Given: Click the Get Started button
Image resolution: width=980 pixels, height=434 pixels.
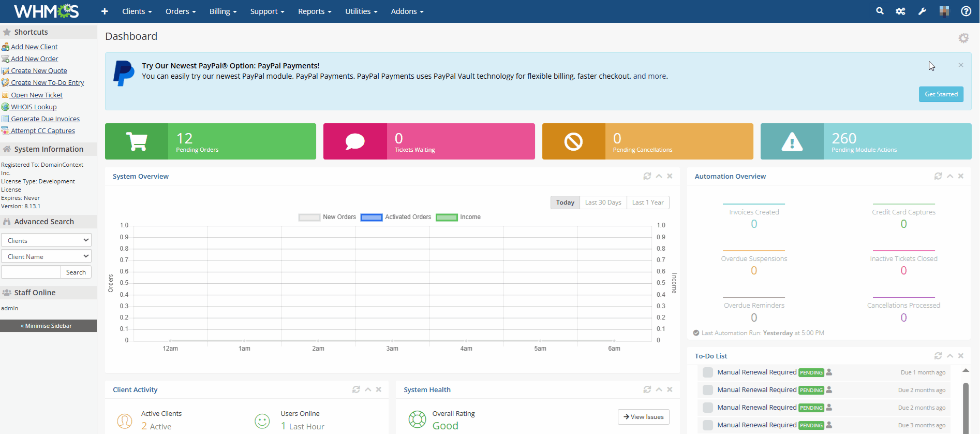Looking at the screenshot, I should pyautogui.click(x=941, y=94).
